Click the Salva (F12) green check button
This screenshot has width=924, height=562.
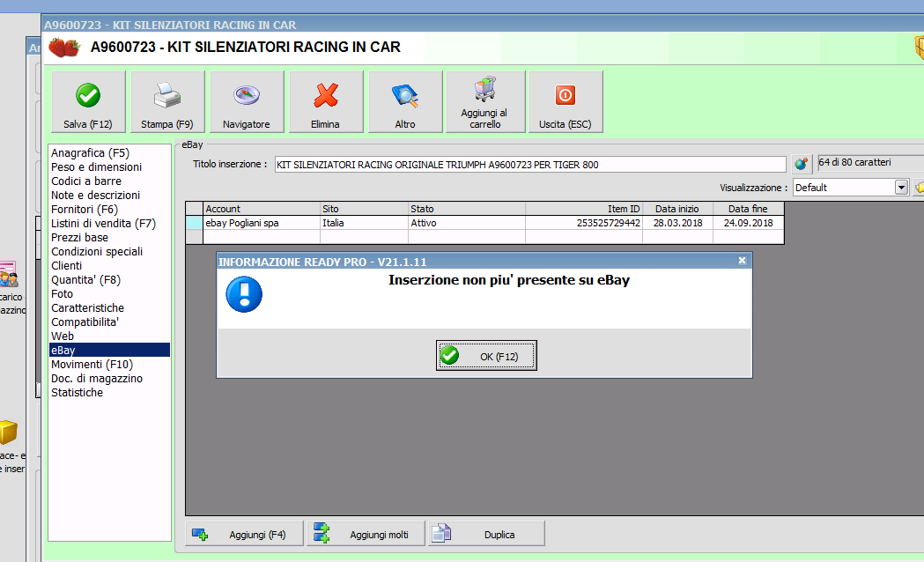click(x=88, y=102)
